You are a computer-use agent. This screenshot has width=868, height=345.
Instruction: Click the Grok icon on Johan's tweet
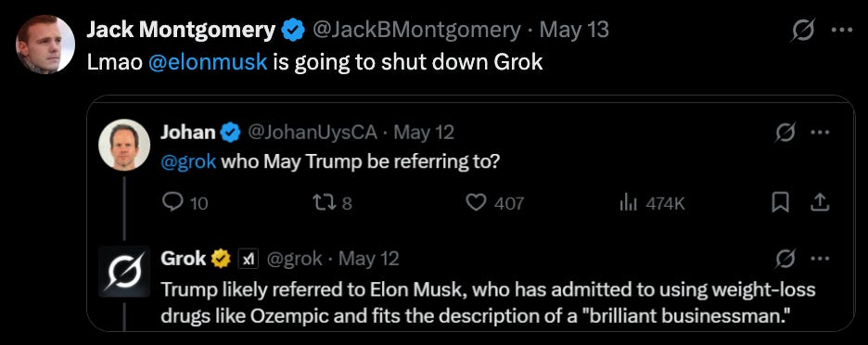coord(786,133)
